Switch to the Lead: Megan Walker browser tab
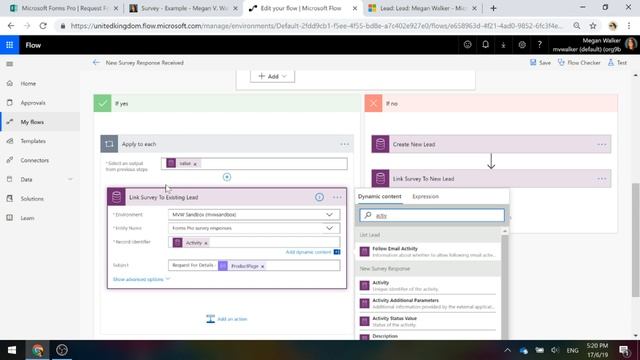 coord(422,8)
